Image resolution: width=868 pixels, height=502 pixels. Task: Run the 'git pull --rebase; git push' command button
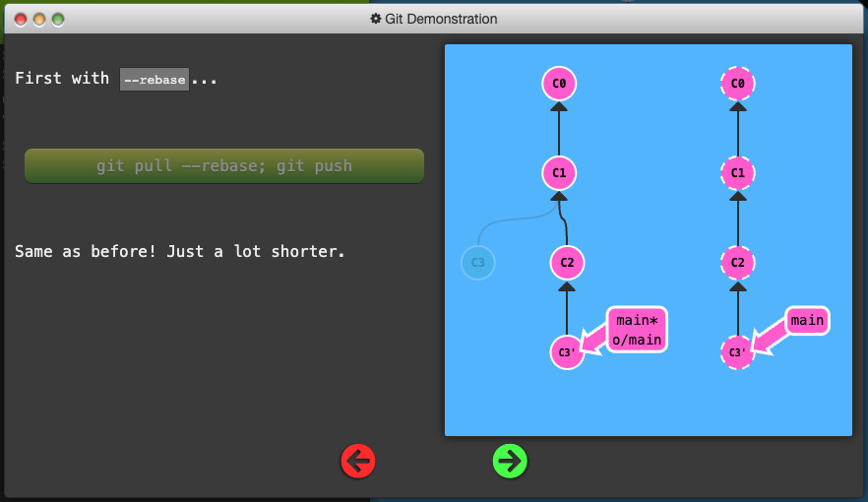pos(224,166)
